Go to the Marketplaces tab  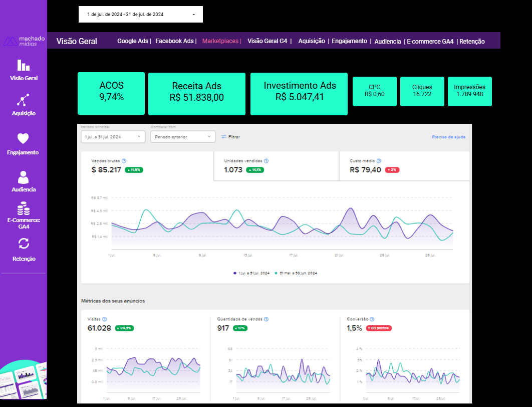pos(220,41)
